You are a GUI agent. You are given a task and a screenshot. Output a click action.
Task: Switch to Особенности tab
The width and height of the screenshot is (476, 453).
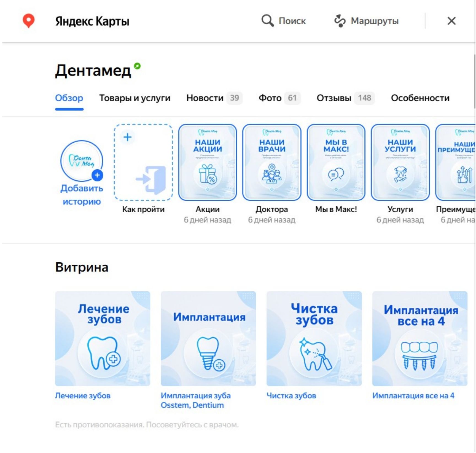[x=420, y=98]
